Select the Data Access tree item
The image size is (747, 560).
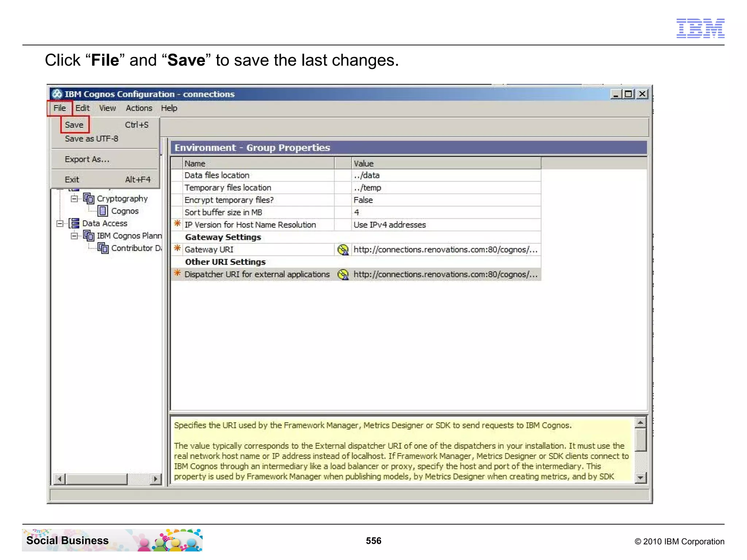[x=105, y=223]
